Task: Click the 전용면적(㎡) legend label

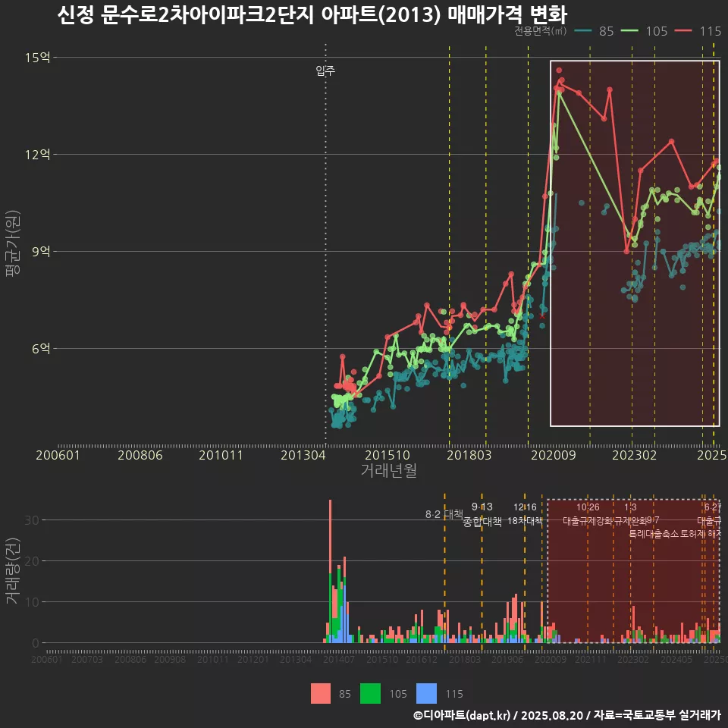Action: tap(541, 31)
